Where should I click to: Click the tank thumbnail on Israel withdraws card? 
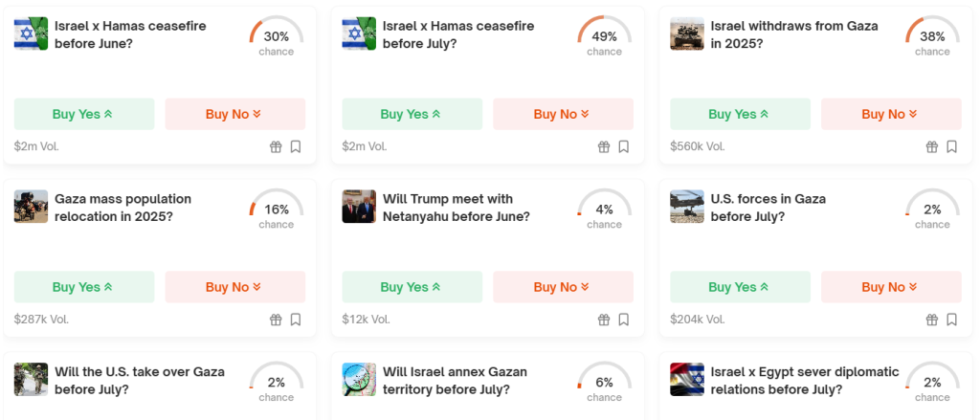pyautogui.click(x=687, y=33)
